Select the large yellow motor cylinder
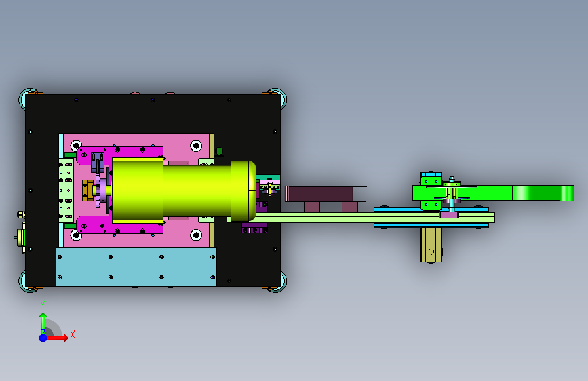This screenshot has width=588, height=381. [x=184, y=190]
